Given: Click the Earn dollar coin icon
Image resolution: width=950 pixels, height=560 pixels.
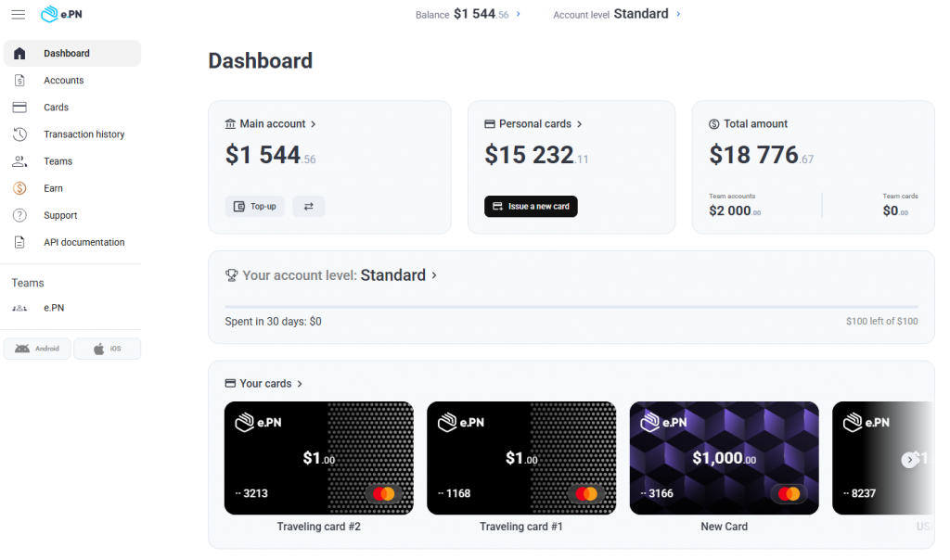Looking at the screenshot, I should (19, 188).
